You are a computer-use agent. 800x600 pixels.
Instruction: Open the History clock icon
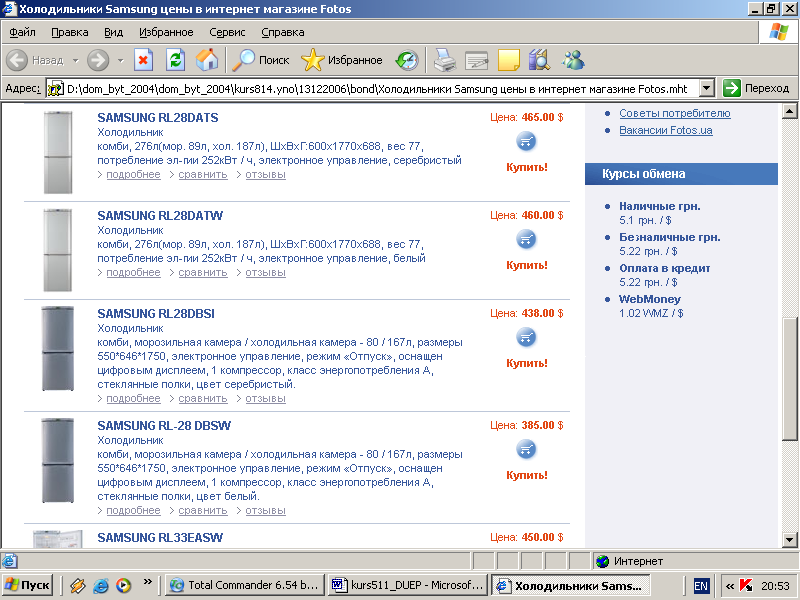[x=407, y=60]
